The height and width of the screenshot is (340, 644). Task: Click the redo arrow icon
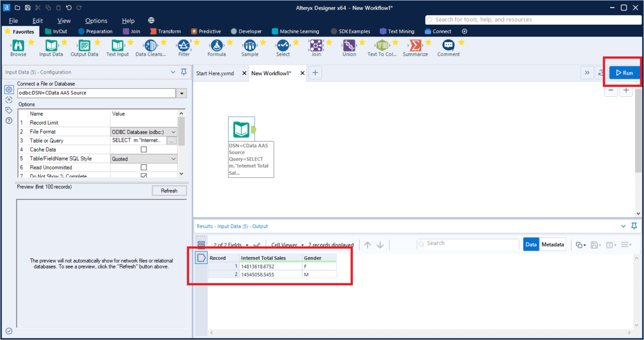(79, 8)
